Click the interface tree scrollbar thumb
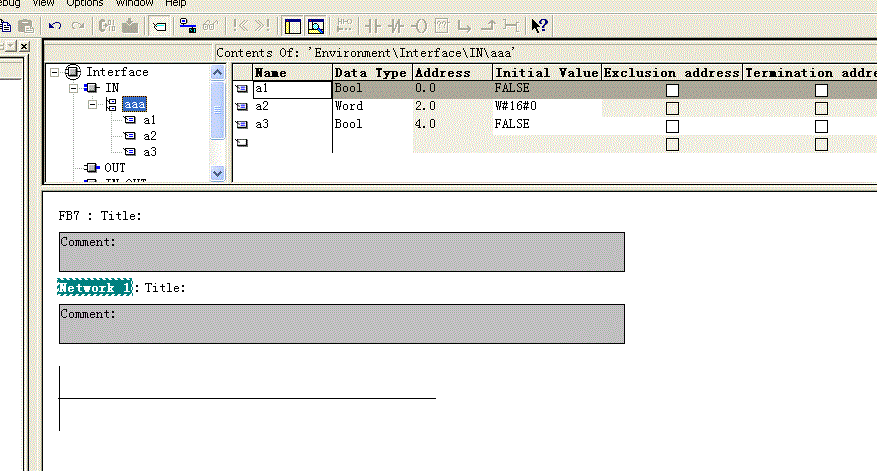Image resolution: width=877 pixels, height=471 pixels. click(x=217, y=110)
